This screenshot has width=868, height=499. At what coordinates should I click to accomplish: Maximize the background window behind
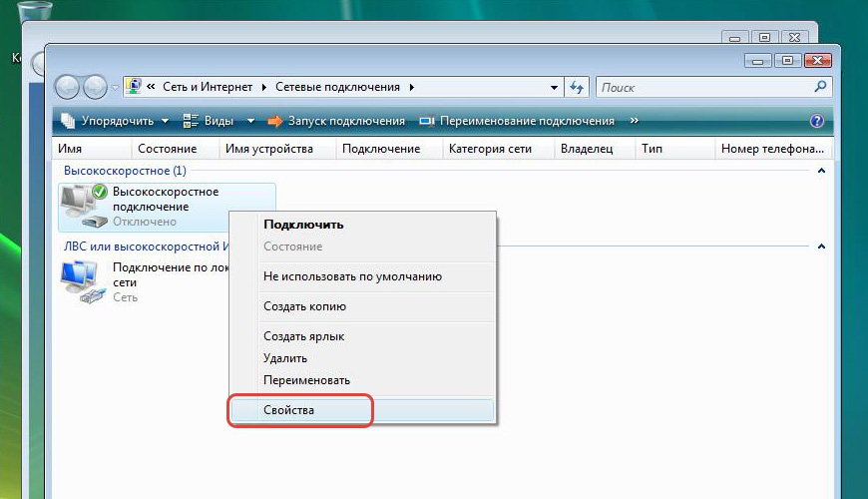pos(764,38)
